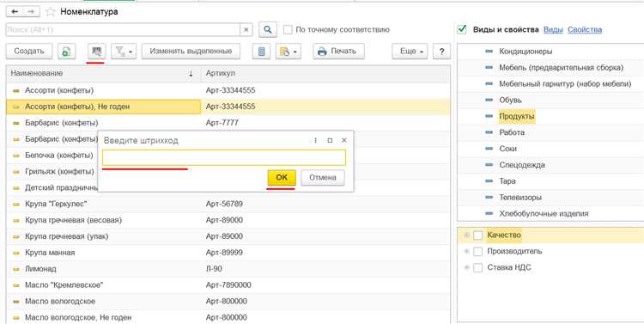Go back with the left arrow button
The image size is (644, 324).
pos(15,11)
